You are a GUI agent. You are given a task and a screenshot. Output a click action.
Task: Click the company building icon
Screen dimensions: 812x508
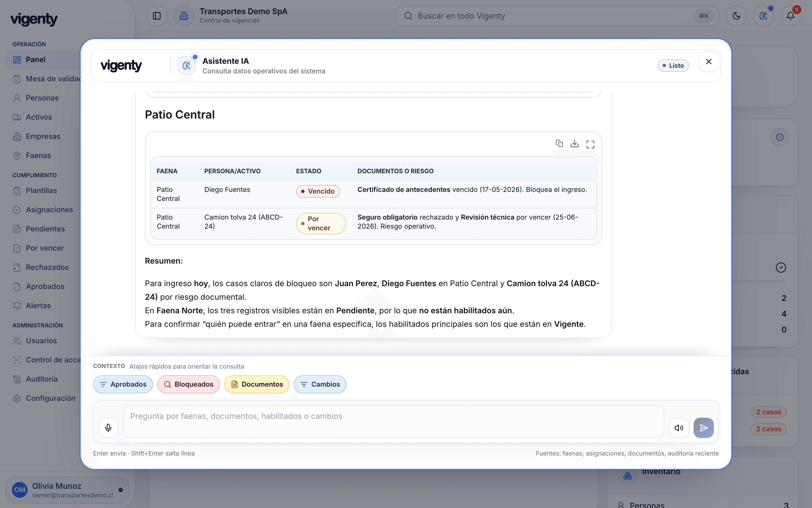tap(184, 16)
